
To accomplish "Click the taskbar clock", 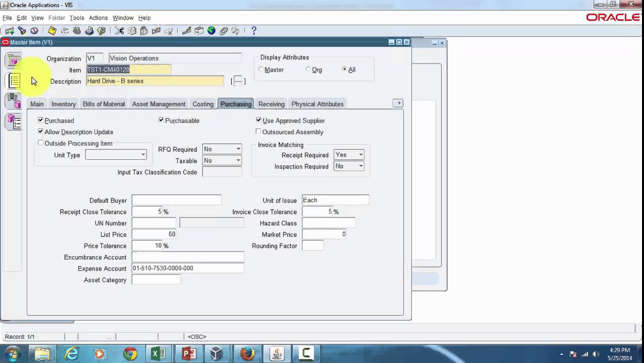I will [620, 354].
